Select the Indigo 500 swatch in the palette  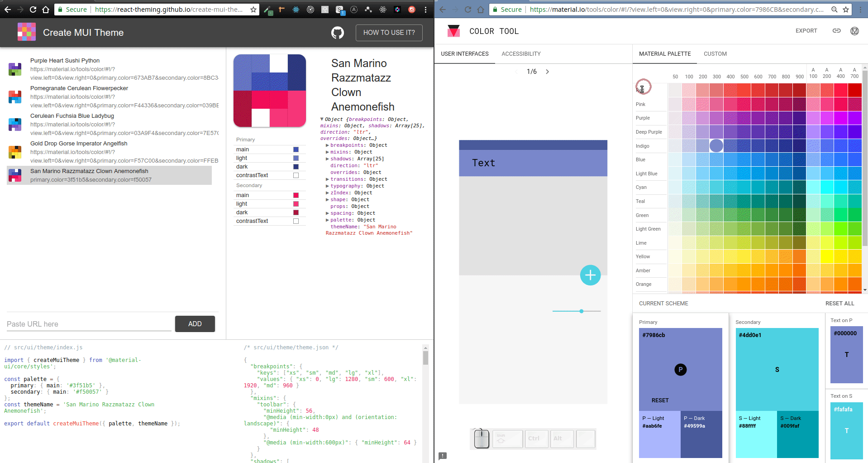[744, 146]
